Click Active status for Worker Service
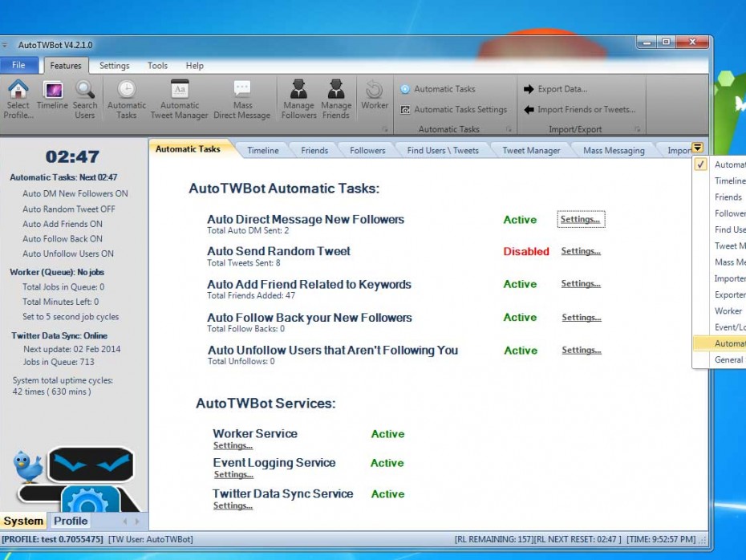This screenshot has height=560, width=746. (387, 434)
